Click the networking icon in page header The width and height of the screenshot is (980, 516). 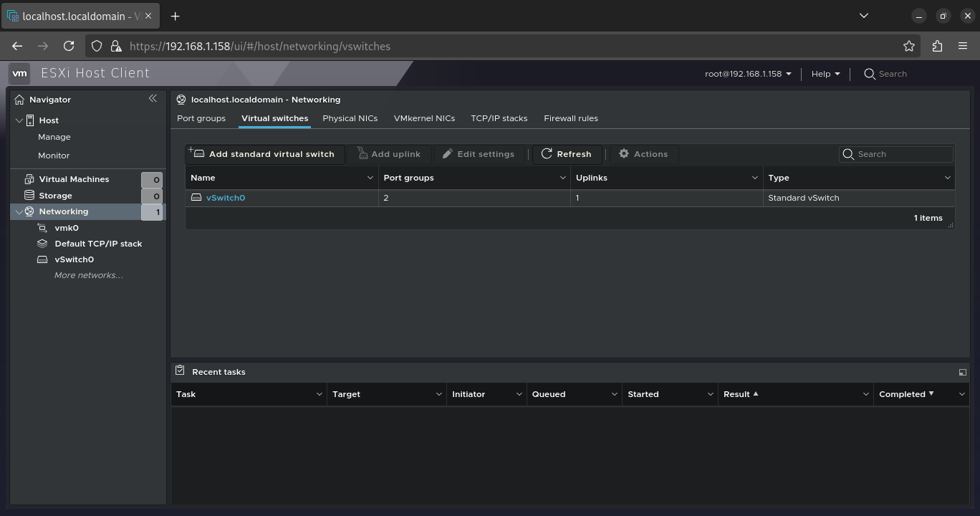click(181, 100)
